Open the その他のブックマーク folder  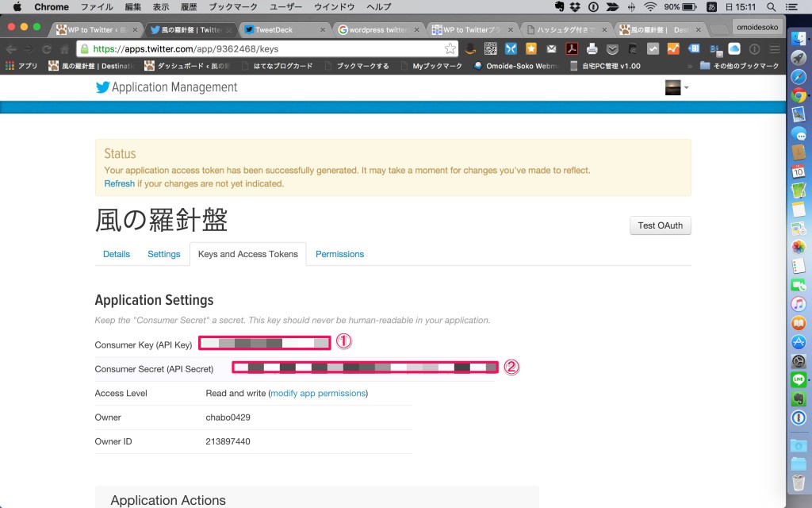pos(740,66)
